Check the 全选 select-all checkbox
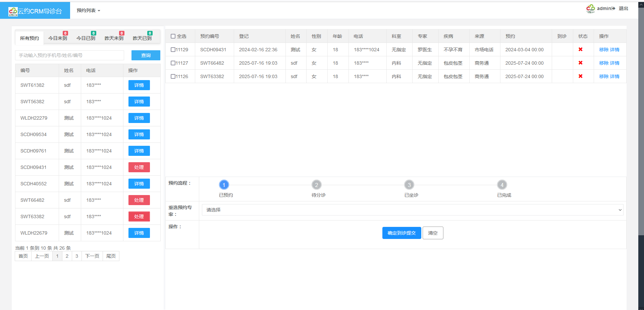The image size is (644, 310). coord(173,36)
